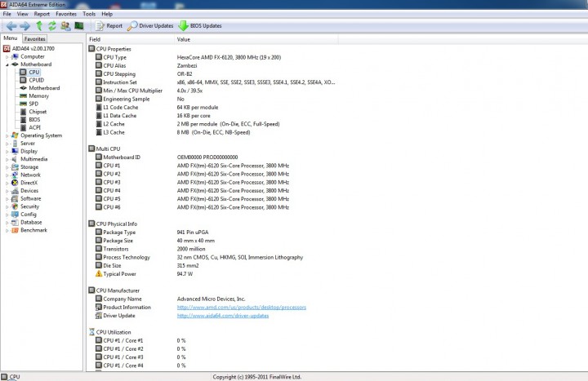Image resolution: width=588 pixels, height=381 pixels.
Task: Select the Display tree node
Action: pyautogui.click(x=24, y=151)
